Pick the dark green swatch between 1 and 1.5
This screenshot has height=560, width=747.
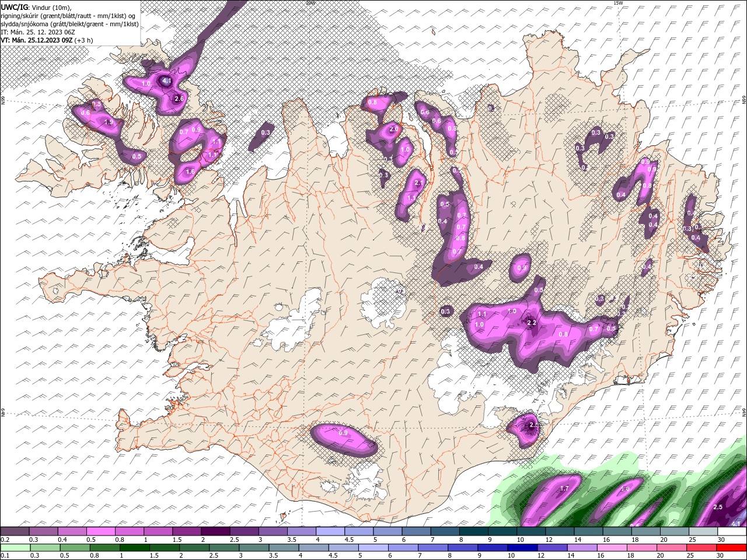click(135, 548)
